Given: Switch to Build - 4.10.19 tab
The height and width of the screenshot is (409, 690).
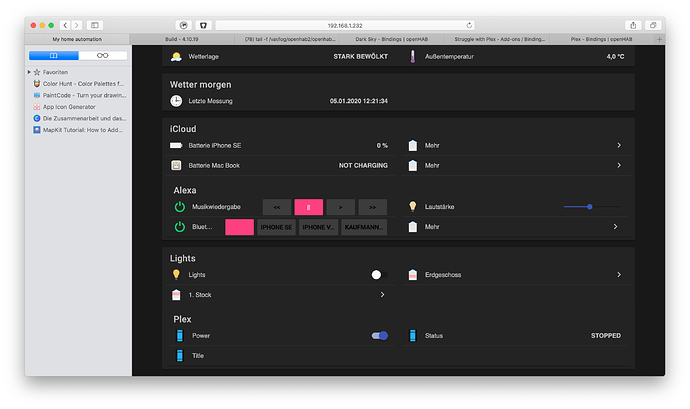Looking at the screenshot, I should pyautogui.click(x=182, y=39).
